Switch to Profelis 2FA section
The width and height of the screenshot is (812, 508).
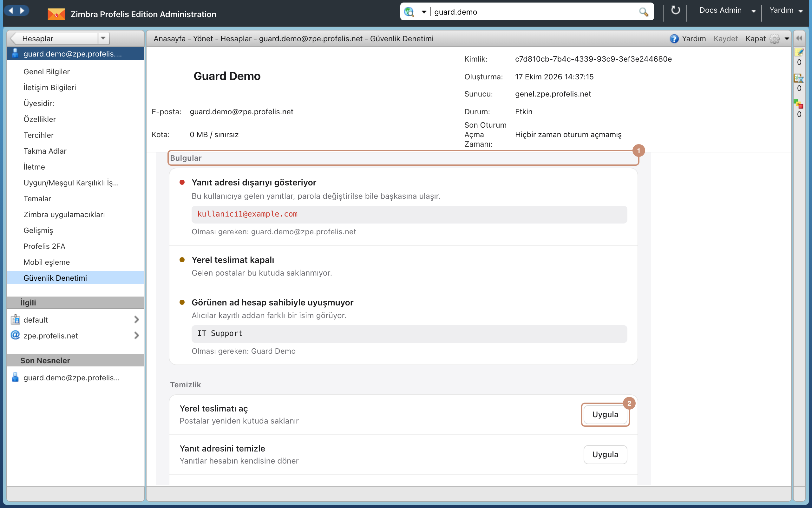pos(44,246)
